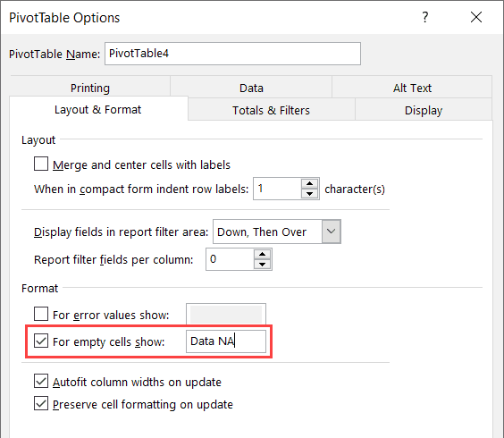Decrease report filter fields per column

click(x=263, y=265)
